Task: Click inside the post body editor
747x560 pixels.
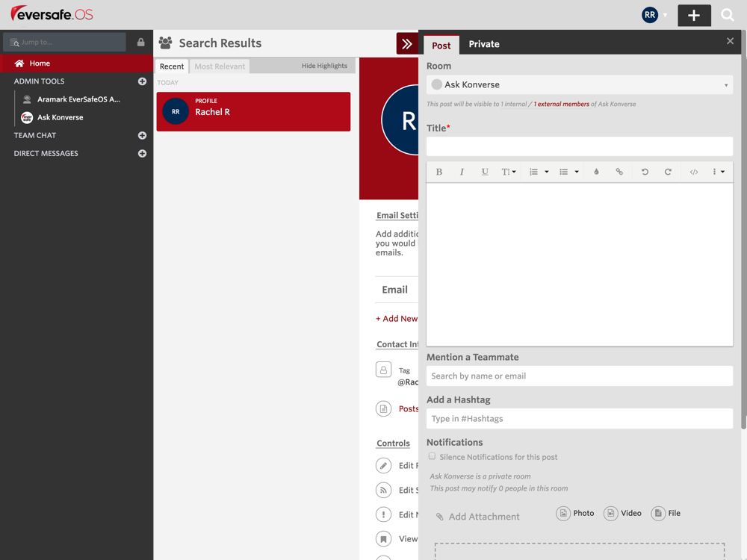Action: [580, 264]
